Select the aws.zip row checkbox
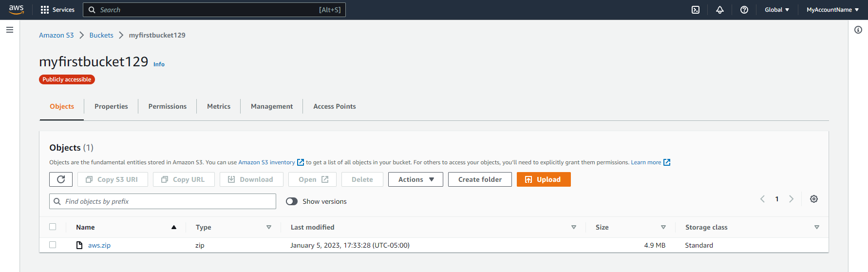Image resolution: width=868 pixels, height=272 pixels. pyautogui.click(x=53, y=245)
